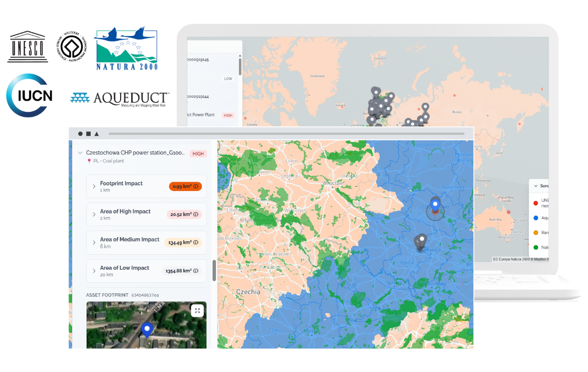Select the blue map pin at Czestochowa
The image size is (588, 372).
coord(435,205)
